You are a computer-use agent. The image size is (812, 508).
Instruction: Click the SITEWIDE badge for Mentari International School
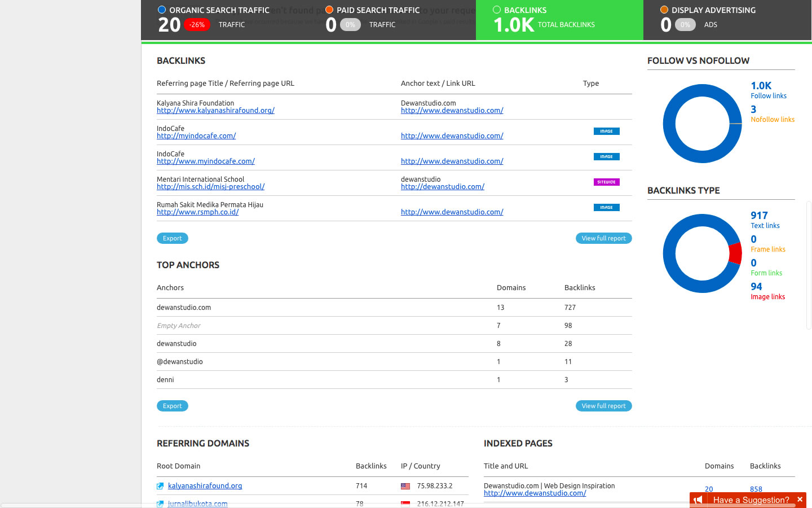(606, 182)
